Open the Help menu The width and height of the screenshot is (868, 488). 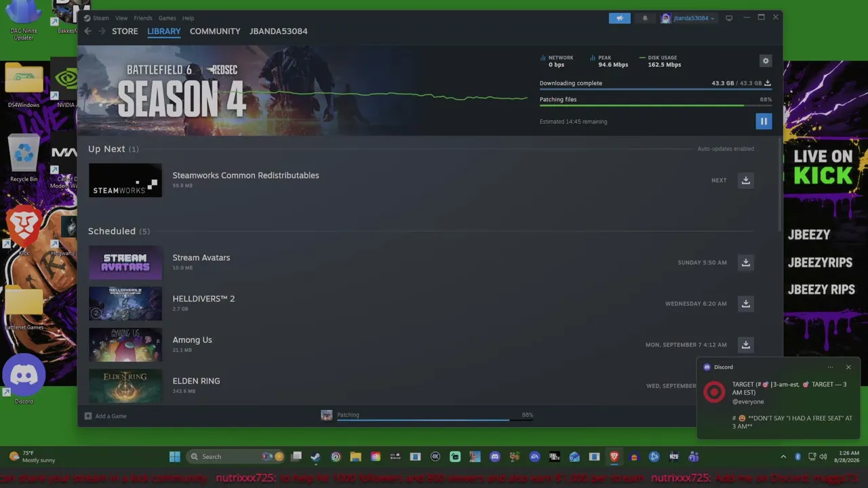(x=189, y=18)
